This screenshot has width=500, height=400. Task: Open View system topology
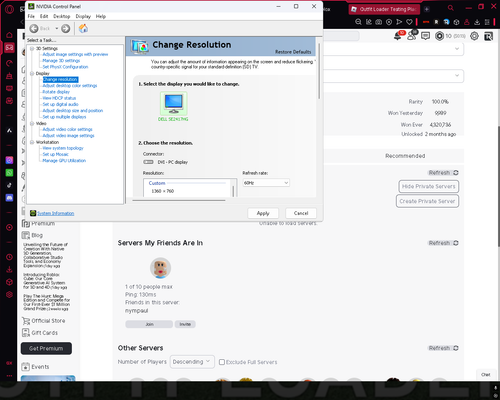tap(63, 148)
